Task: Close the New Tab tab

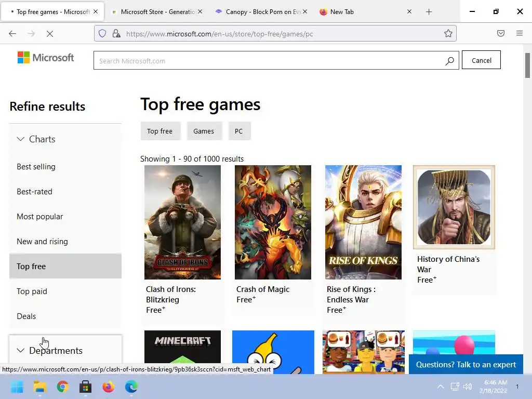Action: 409,11
